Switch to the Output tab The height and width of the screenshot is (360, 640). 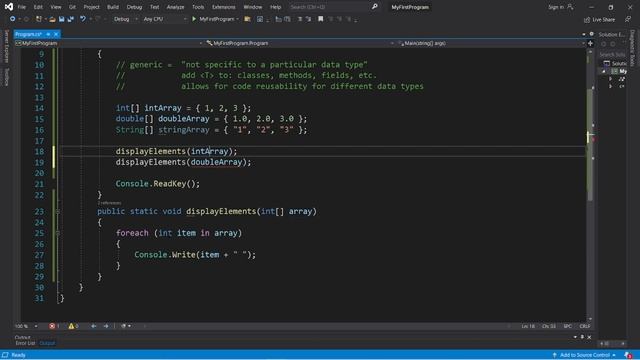(47, 343)
